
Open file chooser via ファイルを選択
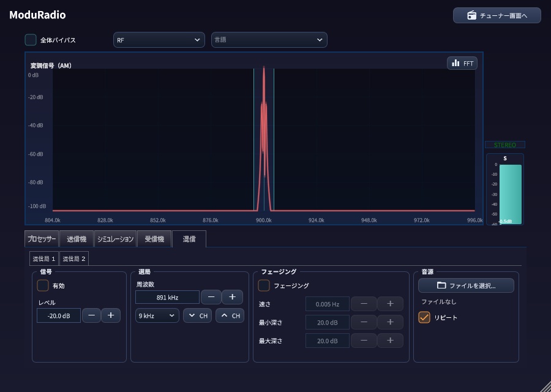[x=466, y=285]
